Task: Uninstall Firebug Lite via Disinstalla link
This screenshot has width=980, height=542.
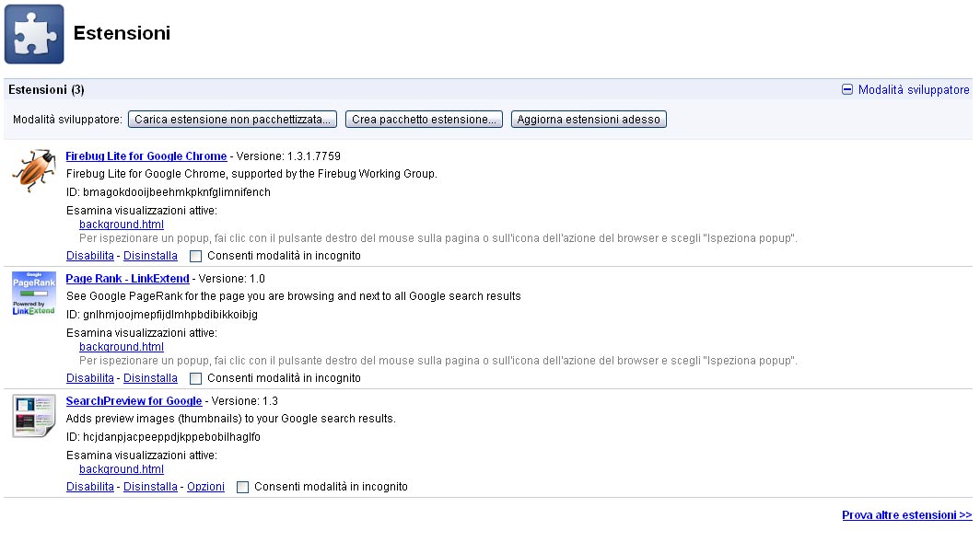Action: 150,256
